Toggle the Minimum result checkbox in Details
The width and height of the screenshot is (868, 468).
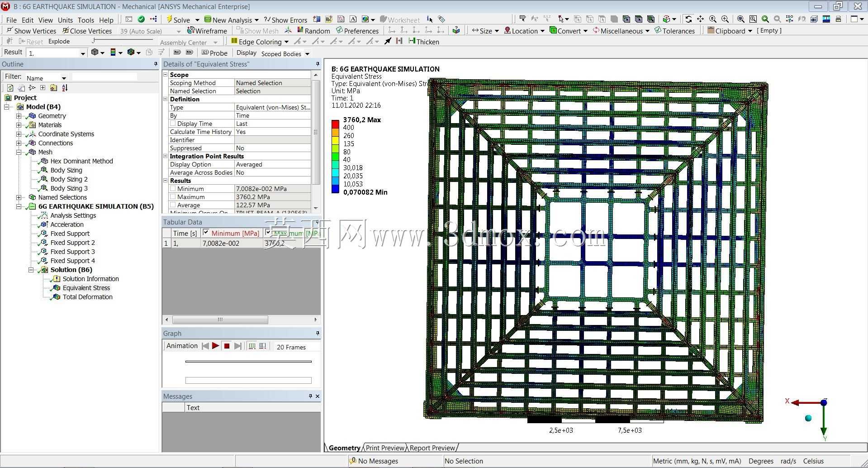173,189
